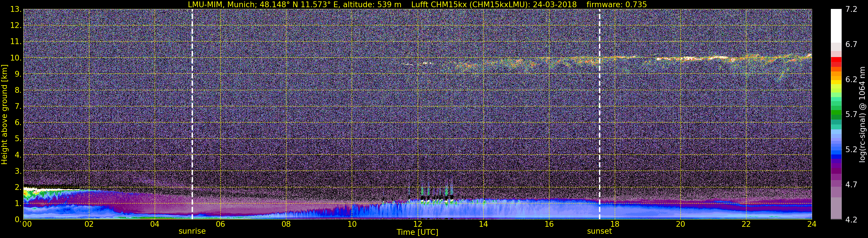Click the '08' time tick label
Viewport: 868px width, 238px height.
pos(286,224)
